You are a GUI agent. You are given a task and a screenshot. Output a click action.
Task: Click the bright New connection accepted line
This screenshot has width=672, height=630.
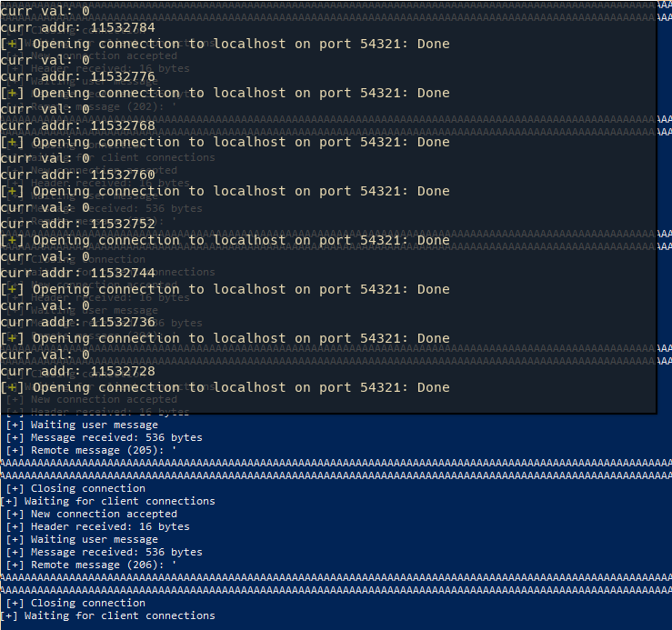tap(91, 515)
